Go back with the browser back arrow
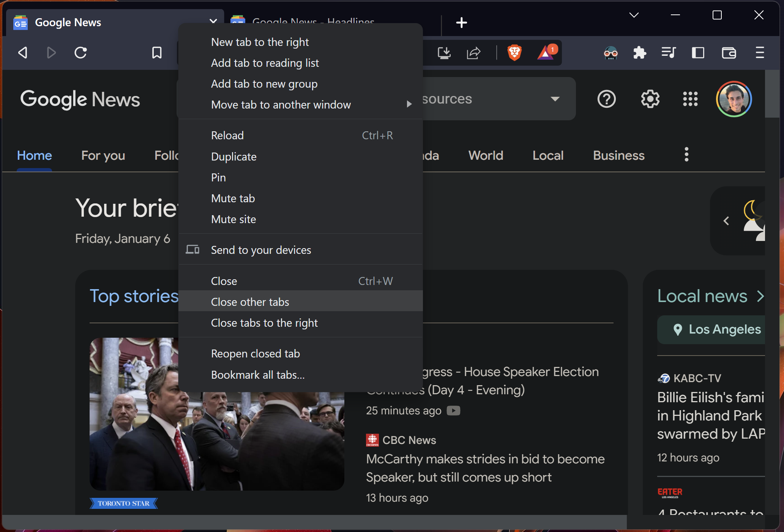Image resolution: width=784 pixels, height=532 pixels. coord(23,52)
